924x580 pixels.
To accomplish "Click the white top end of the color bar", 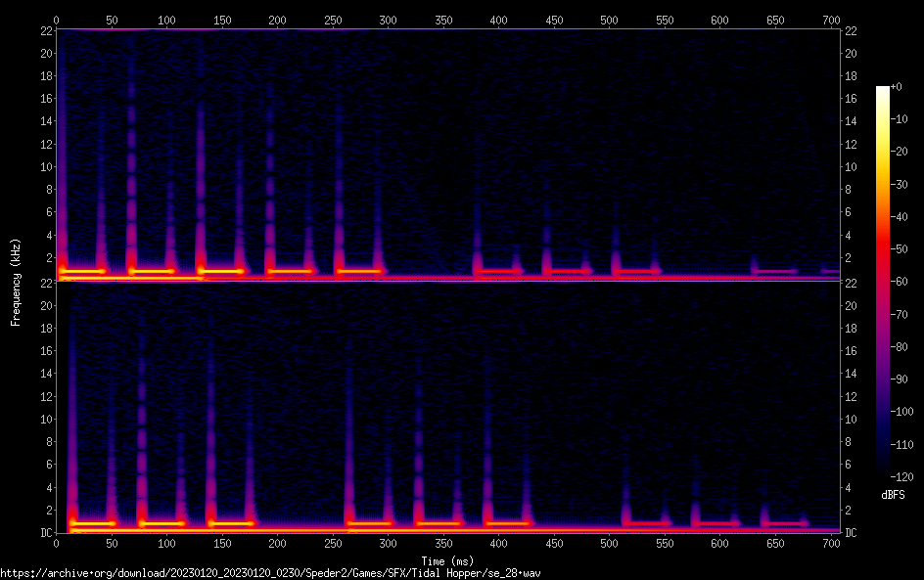I will 883,89.
